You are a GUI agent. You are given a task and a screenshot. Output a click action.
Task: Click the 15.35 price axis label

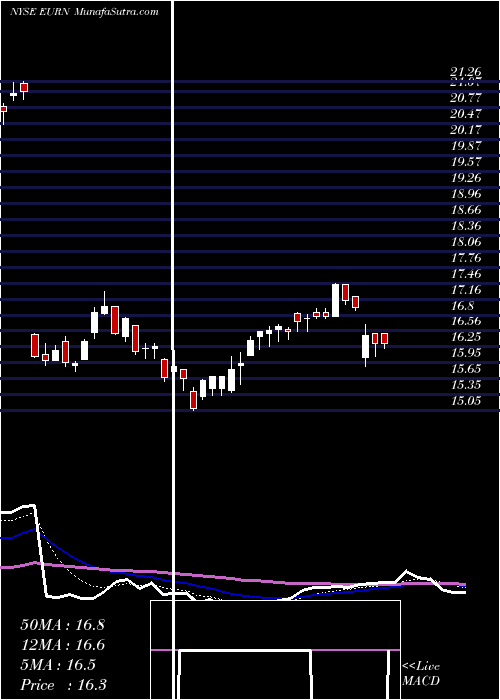(x=466, y=385)
